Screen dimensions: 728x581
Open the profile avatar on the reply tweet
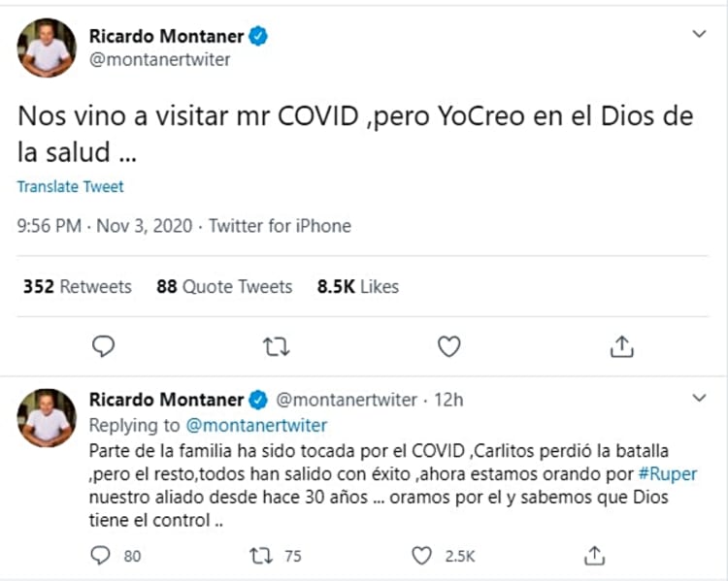click(x=47, y=417)
